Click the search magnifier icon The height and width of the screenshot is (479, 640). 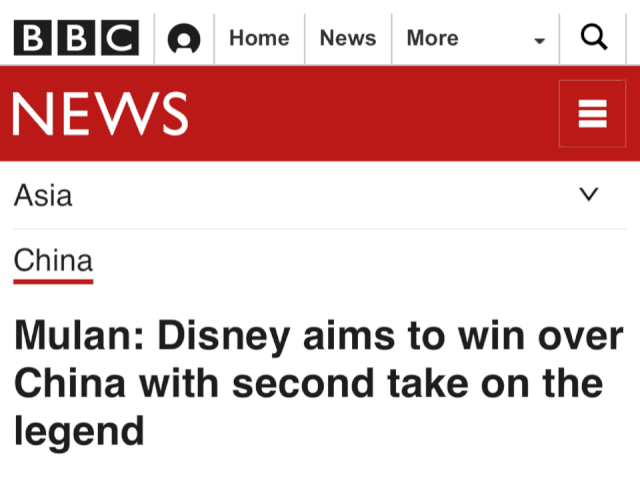click(594, 38)
